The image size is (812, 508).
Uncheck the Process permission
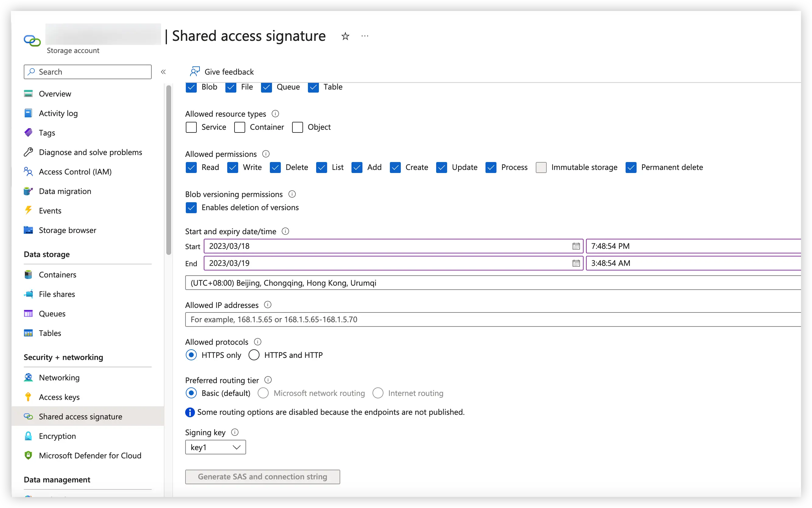click(491, 167)
